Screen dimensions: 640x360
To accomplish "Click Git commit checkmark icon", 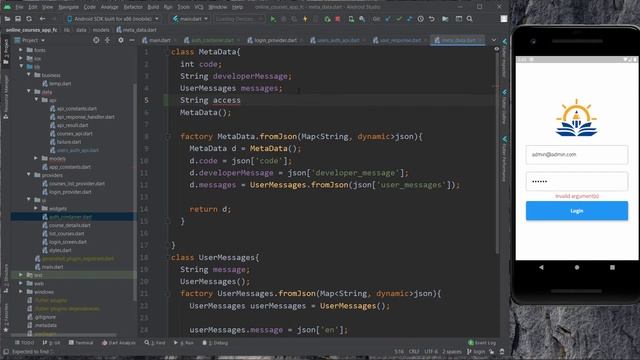I will [399, 19].
